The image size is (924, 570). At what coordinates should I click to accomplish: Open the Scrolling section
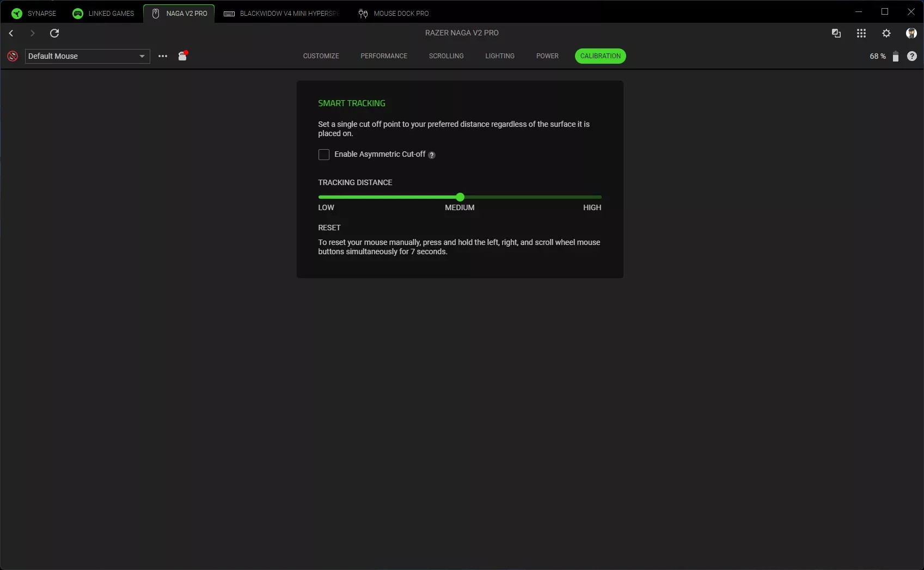446,56
